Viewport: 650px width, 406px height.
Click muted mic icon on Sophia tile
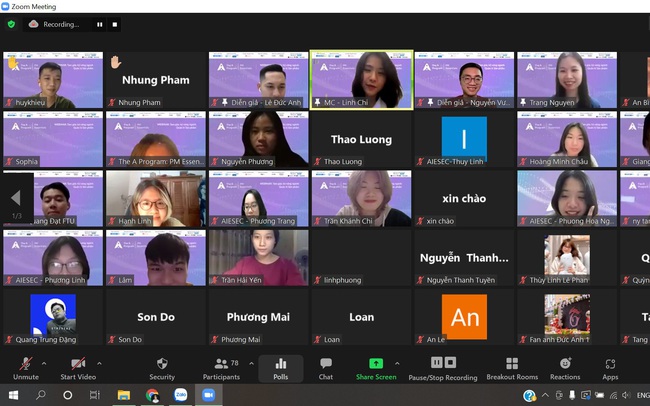pyautogui.click(x=9, y=162)
